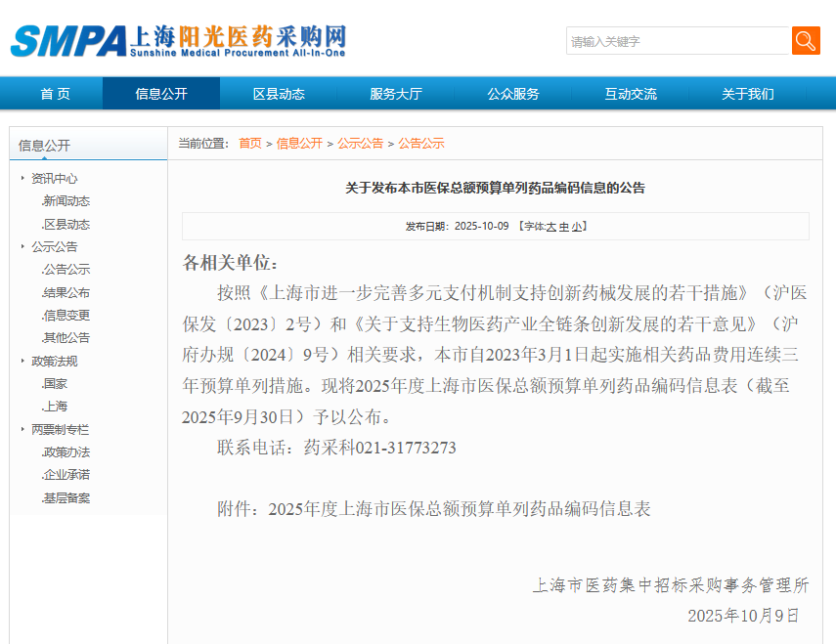Expand the 两票制专栏 sidebar section

[x=59, y=429]
